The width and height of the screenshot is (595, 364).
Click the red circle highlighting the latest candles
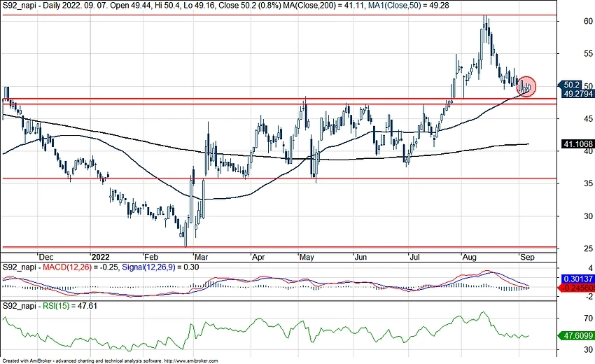click(527, 86)
